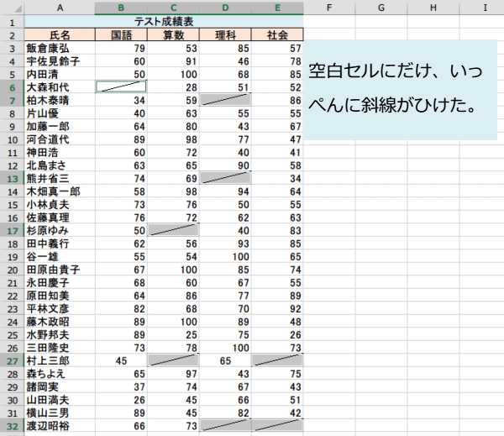This screenshot has width=504, height=436.
Task: Click the 氏名 header cell
Action: pyautogui.click(x=60, y=34)
